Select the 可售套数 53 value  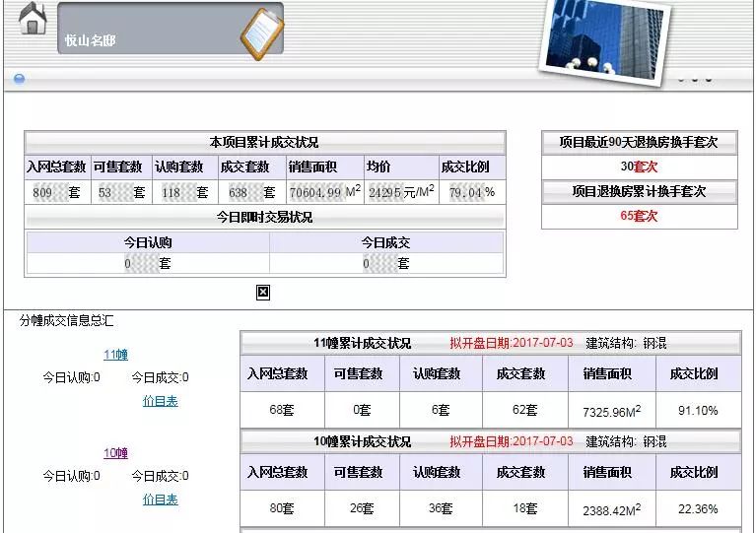121,193
